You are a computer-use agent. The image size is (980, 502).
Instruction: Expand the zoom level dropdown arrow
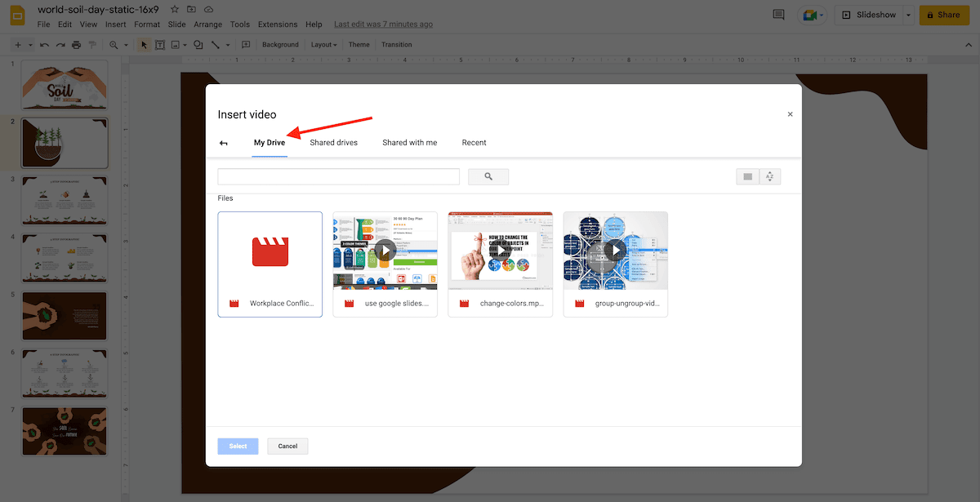coord(125,45)
